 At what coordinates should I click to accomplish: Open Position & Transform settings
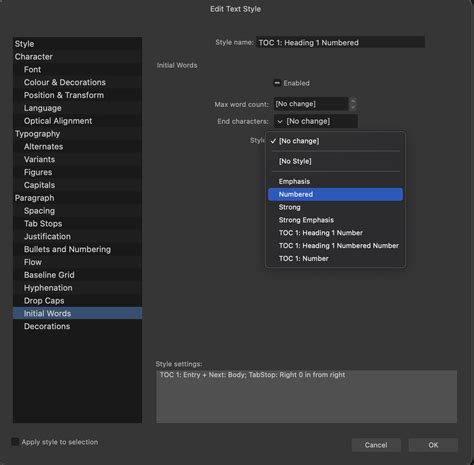77,95
